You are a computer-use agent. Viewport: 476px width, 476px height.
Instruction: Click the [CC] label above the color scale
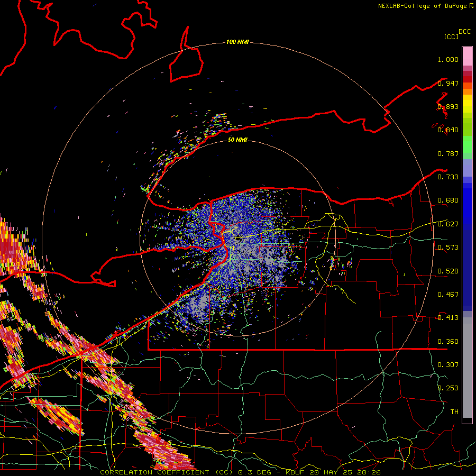(451, 36)
